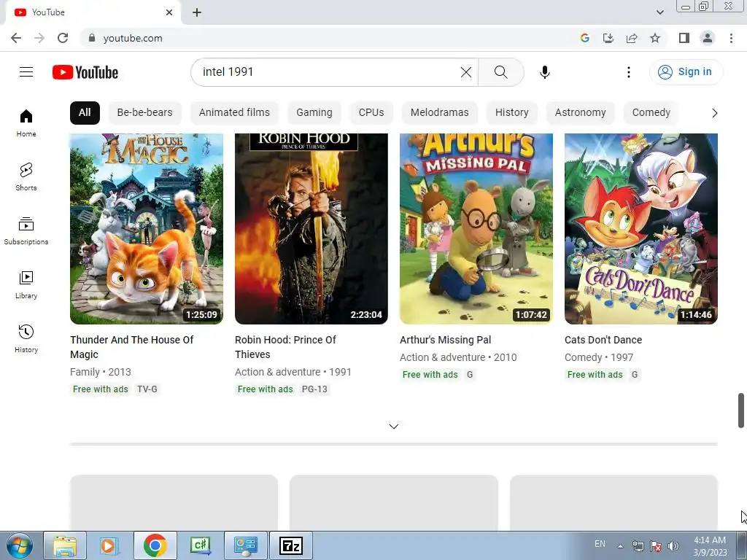Start voice search with microphone icon

pyautogui.click(x=544, y=72)
